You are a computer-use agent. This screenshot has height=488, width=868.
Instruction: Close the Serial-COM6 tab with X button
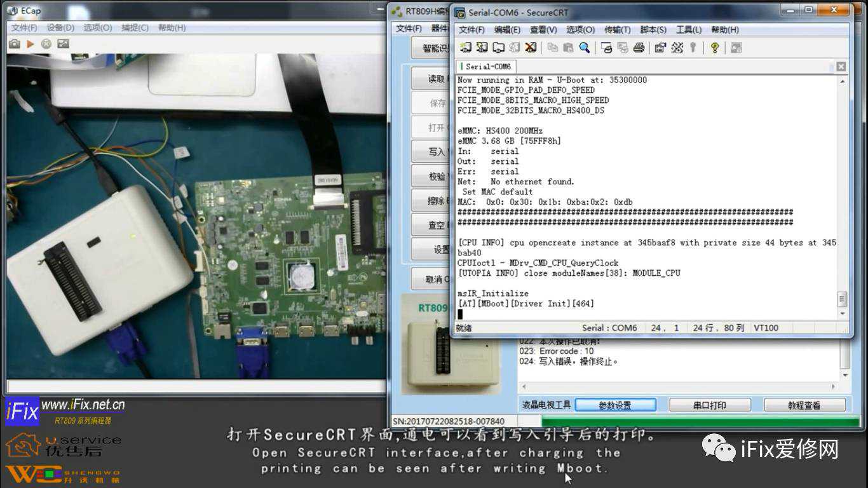(841, 67)
